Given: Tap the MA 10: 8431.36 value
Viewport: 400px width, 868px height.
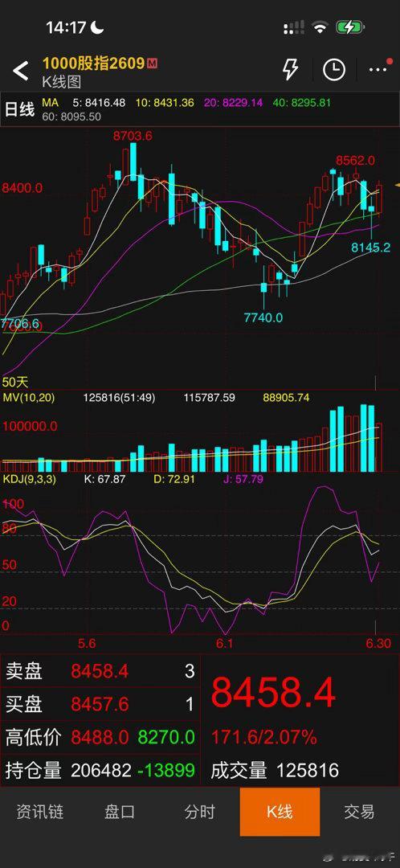Looking at the screenshot, I should pos(165,103).
